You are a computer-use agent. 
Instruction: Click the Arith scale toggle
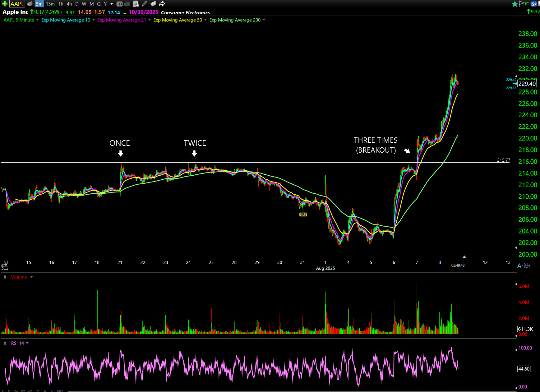coord(524,266)
